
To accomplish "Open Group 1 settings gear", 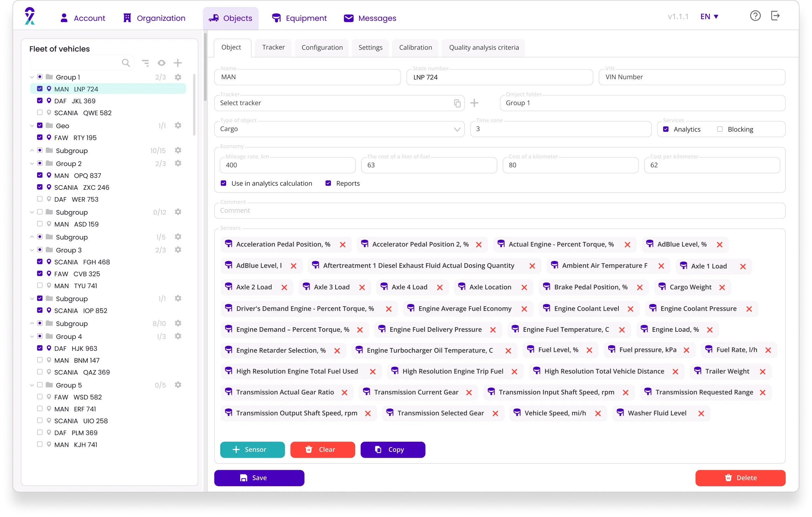I will tap(178, 77).
